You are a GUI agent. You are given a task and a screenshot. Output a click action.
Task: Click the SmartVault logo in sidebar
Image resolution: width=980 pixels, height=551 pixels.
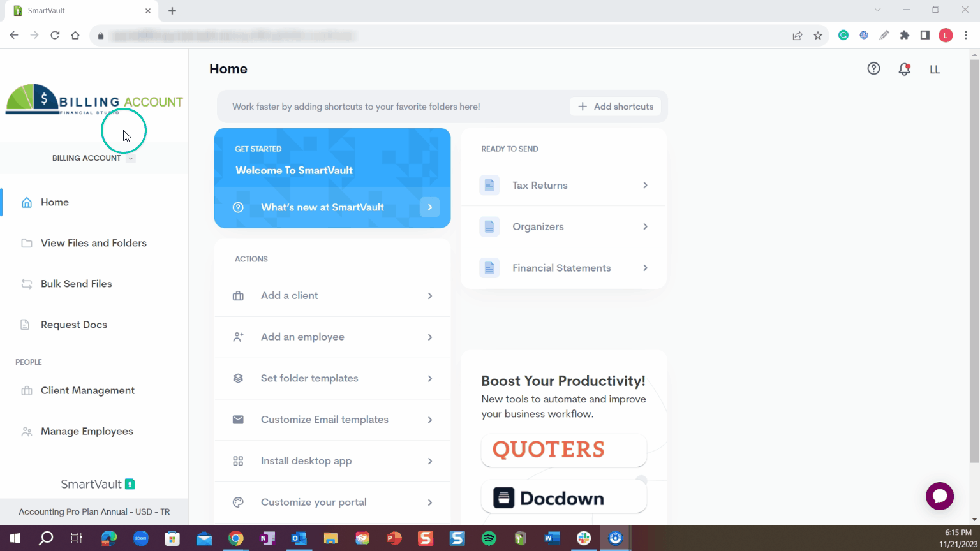tap(98, 484)
